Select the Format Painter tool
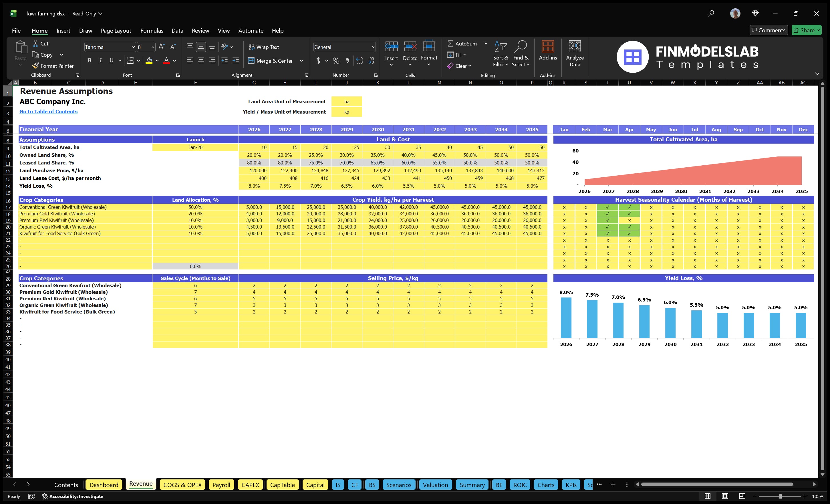The width and height of the screenshot is (830, 504). 53,66
